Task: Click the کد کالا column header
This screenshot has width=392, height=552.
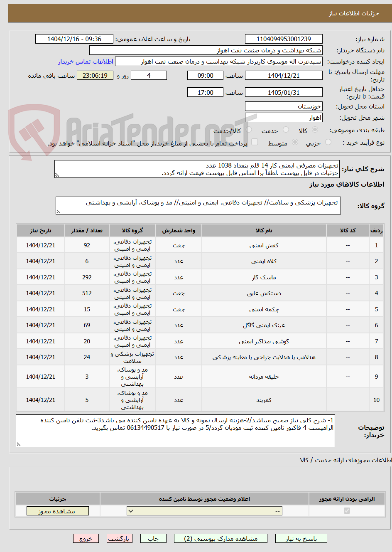Action: click(x=348, y=230)
